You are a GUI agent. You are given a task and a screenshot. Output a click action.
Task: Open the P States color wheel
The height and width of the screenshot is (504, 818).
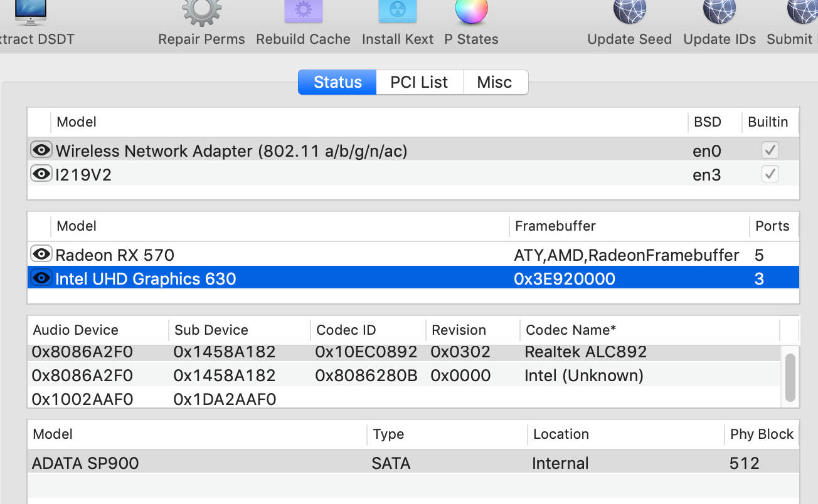(471, 11)
